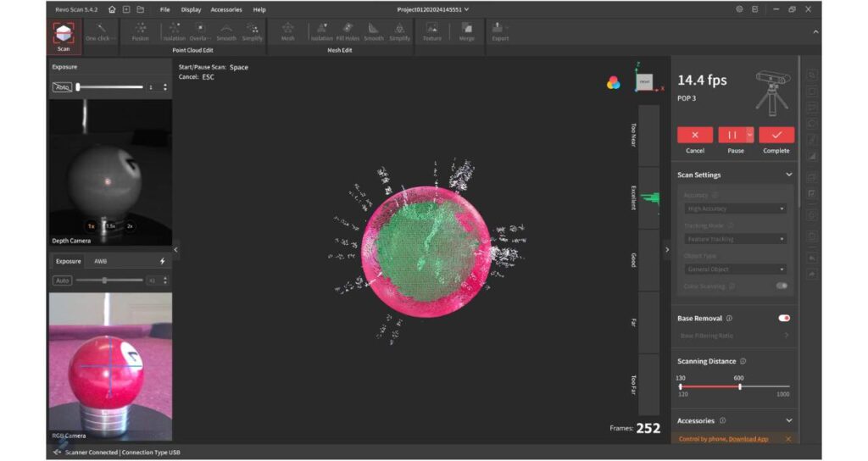Click Simplify in Mesh Edit

399,32
